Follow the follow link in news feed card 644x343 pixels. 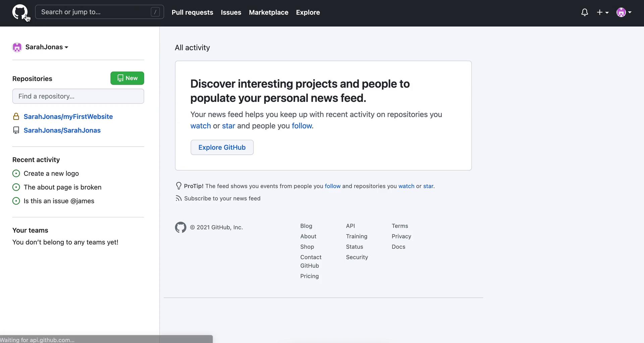point(302,126)
